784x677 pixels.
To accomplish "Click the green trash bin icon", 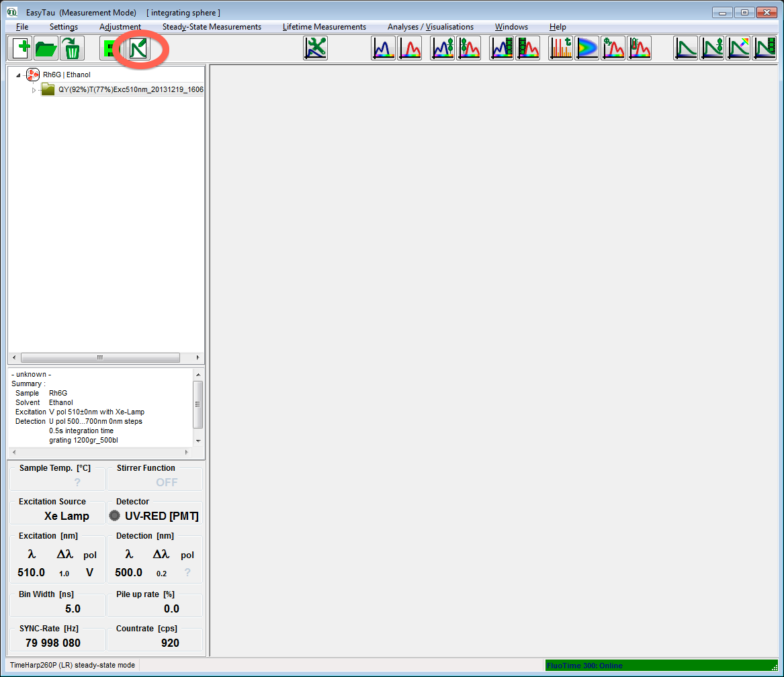I will 71,49.
